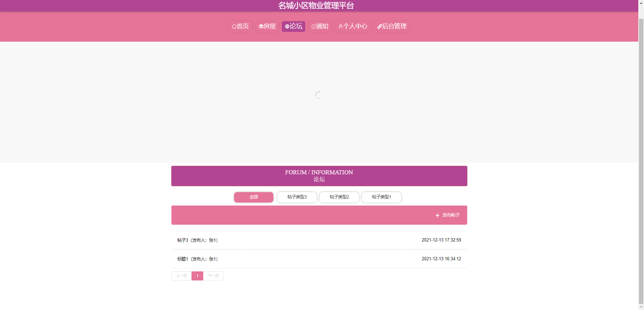Select the 全部 post filter
Viewport: 644px width, 310px height.
[254, 197]
